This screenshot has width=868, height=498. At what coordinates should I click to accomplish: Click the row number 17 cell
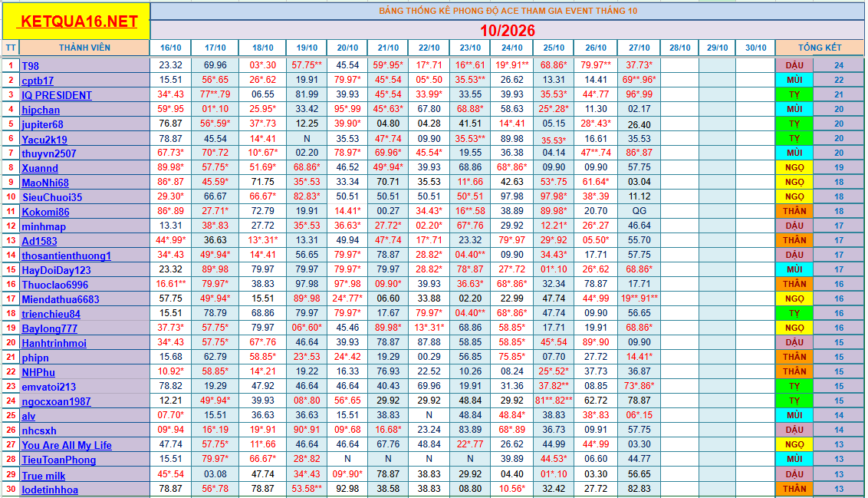pos(11,298)
